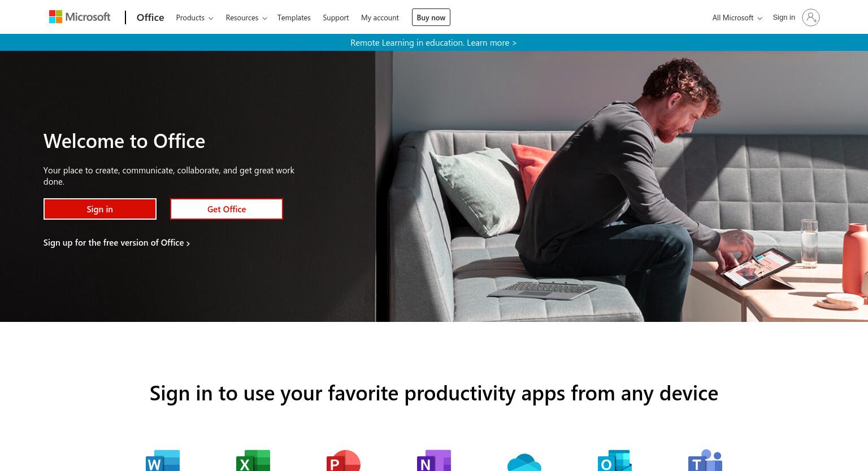Click the red Sign in button
The height and width of the screenshot is (471, 868).
pyautogui.click(x=100, y=209)
